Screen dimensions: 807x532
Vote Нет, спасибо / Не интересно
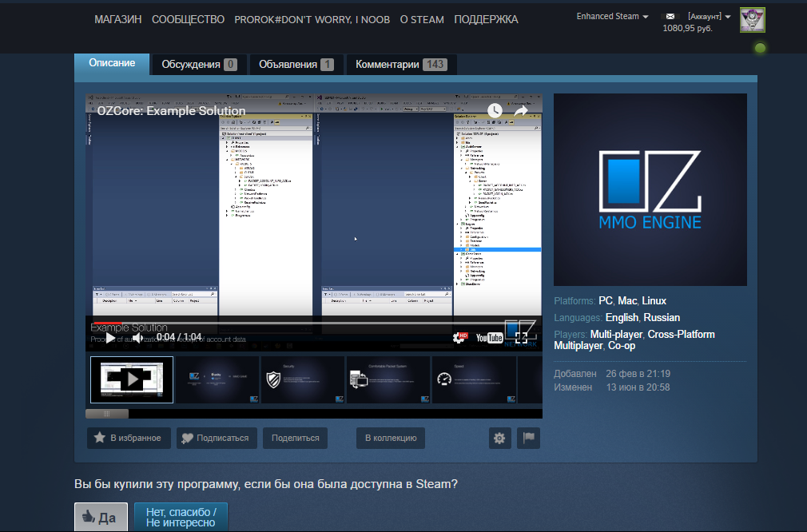click(181, 517)
